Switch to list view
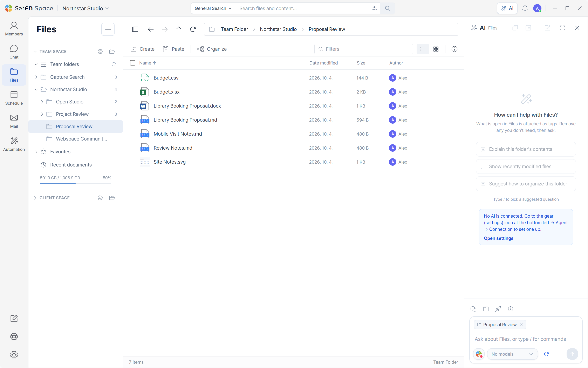Image resolution: width=588 pixels, height=368 pixels. [423, 49]
